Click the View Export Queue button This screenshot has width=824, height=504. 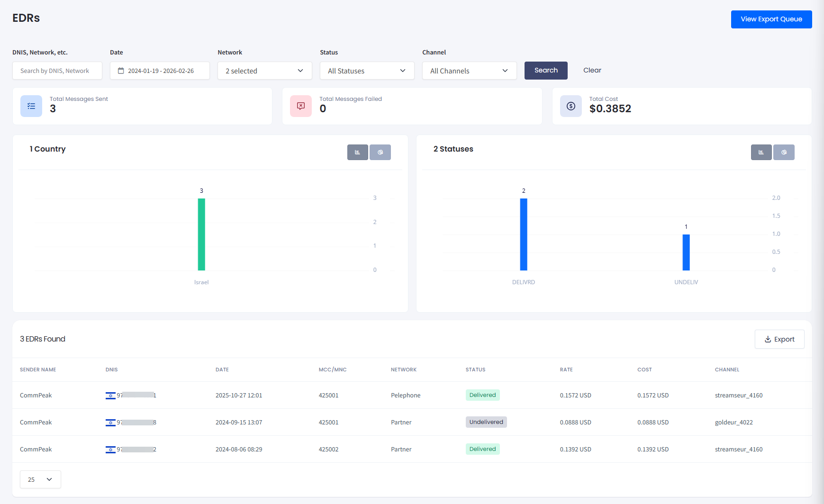point(771,19)
